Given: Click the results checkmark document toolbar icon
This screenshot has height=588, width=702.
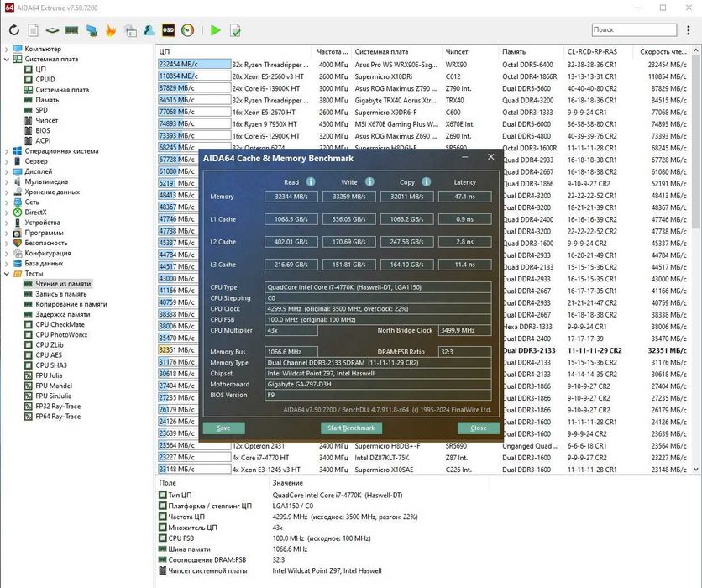Looking at the screenshot, I should click(236, 30).
